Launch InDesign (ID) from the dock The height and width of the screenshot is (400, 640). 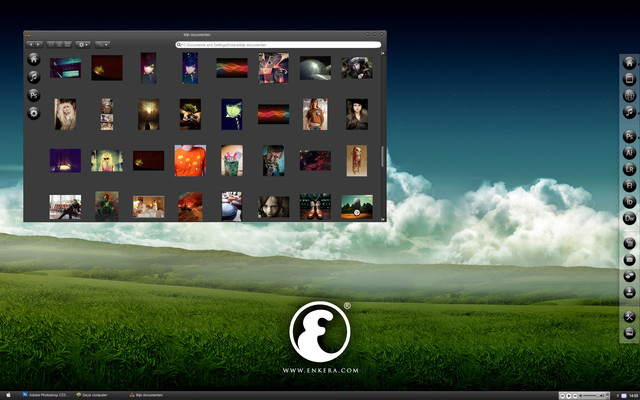(629, 202)
